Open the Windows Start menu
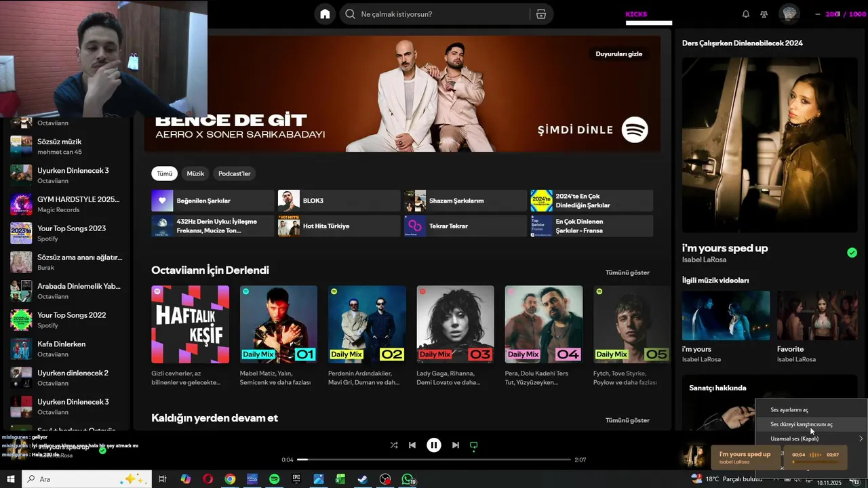This screenshot has height=488, width=868. coord(11,479)
